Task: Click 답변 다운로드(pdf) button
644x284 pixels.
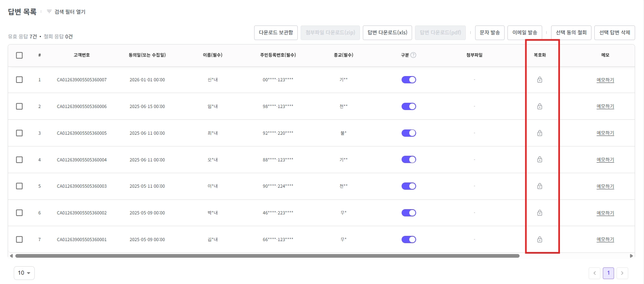Action: click(440, 32)
